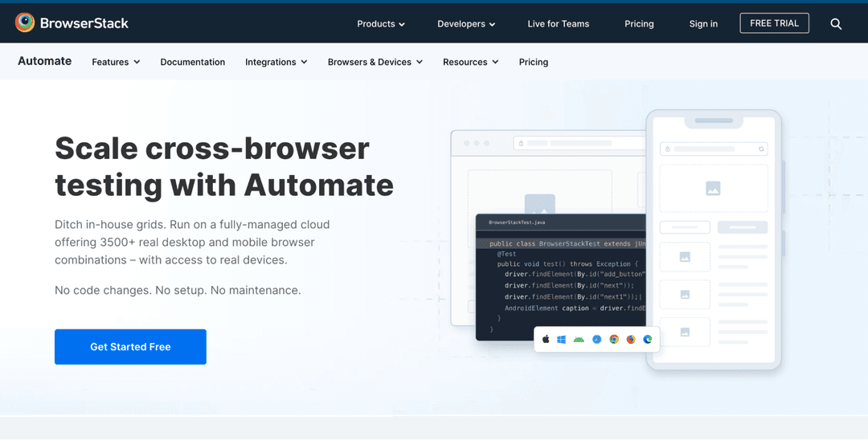The height and width of the screenshot is (441, 868).
Task: Select Live for Teams in top navigation
Action: [x=559, y=24]
